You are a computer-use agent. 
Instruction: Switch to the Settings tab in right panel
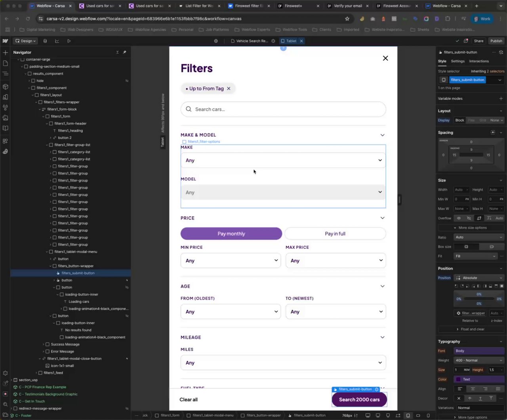[457, 61]
